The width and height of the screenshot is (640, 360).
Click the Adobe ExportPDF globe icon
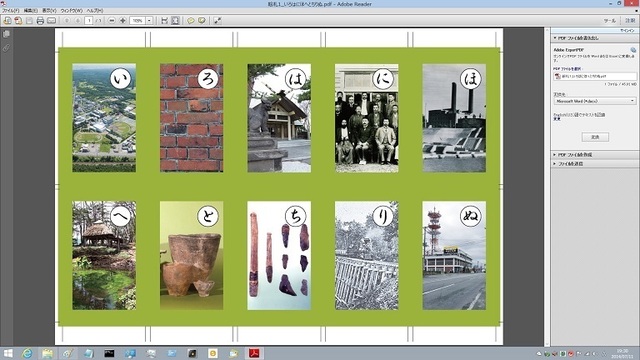click(x=633, y=50)
